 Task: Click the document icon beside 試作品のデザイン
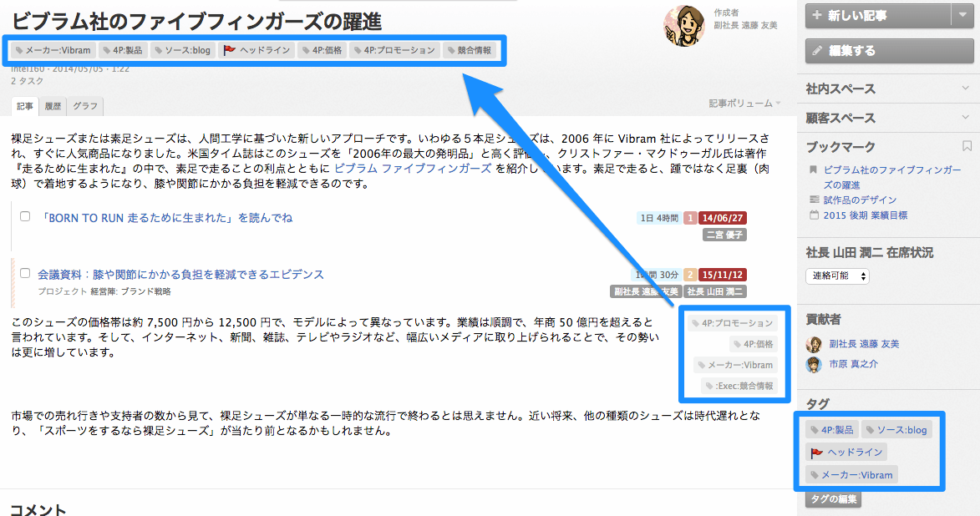click(x=814, y=199)
